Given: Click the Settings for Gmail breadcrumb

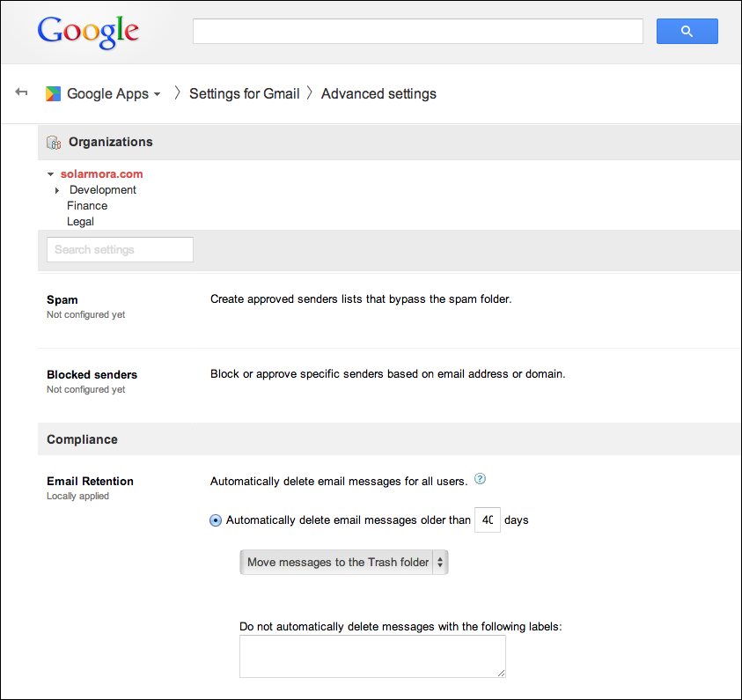Looking at the screenshot, I should [244, 93].
